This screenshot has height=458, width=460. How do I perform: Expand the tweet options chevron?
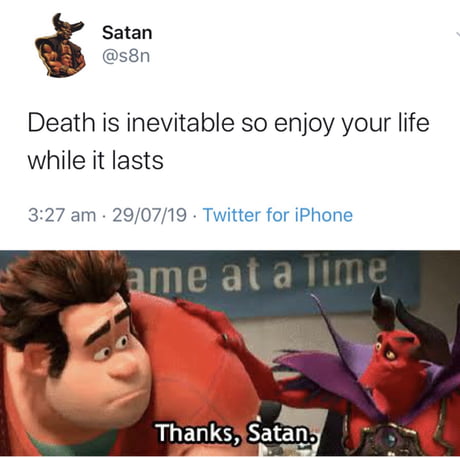pyautogui.click(x=457, y=34)
